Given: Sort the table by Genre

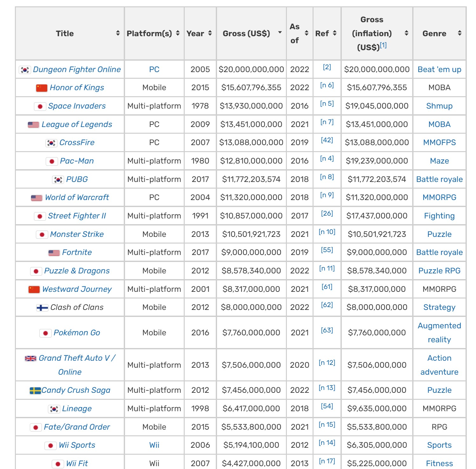Looking at the screenshot, I should (459, 33).
